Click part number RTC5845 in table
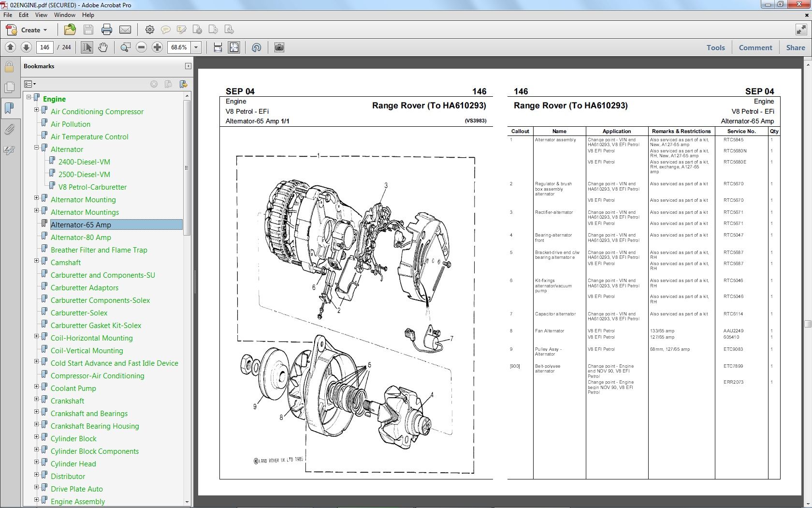The width and height of the screenshot is (812, 508). 733,140
